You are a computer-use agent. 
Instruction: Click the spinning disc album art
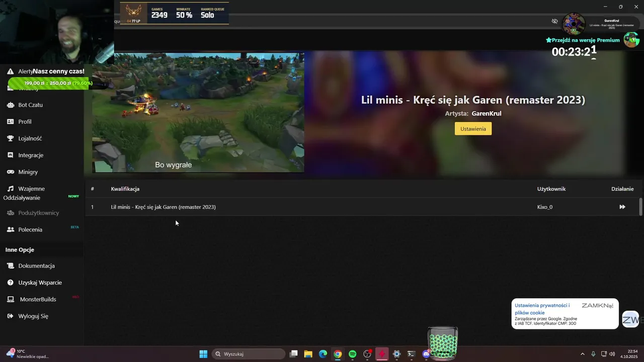[x=573, y=24]
